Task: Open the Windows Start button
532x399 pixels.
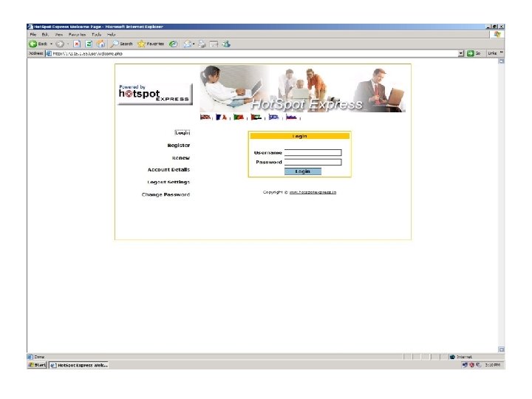Action: click(37, 365)
